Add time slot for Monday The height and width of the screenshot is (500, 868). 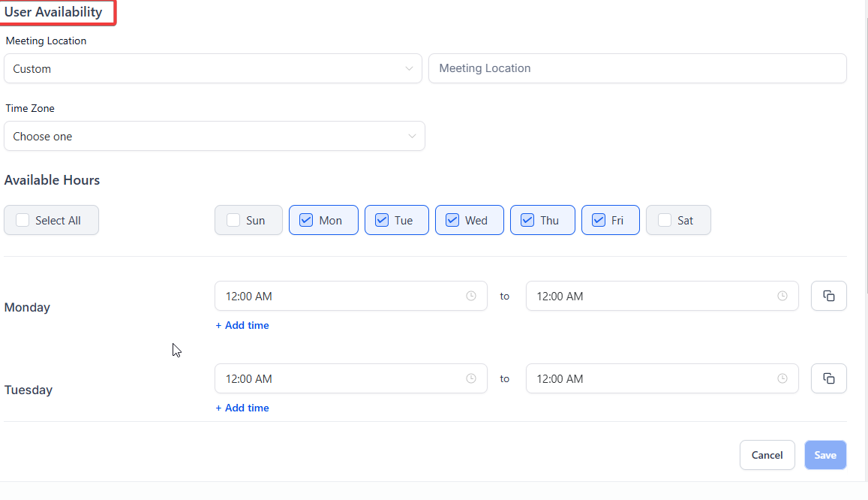[242, 325]
